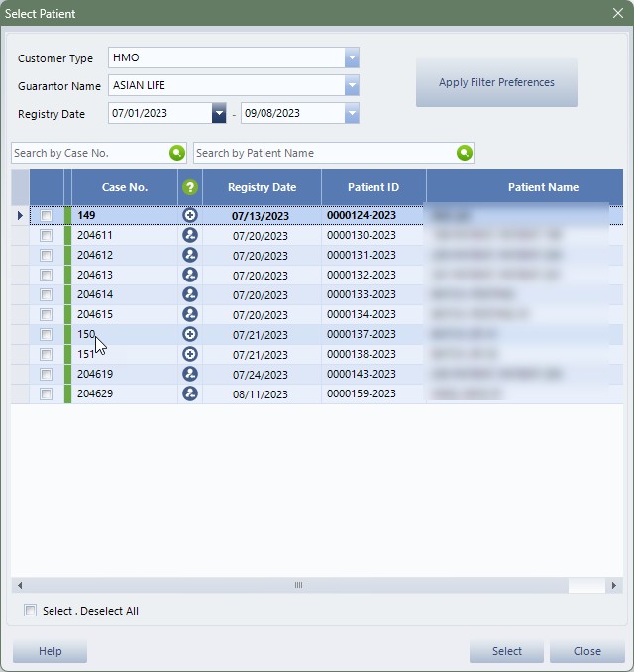Click the plus icon for case 150
This screenshot has height=672, width=634.
click(x=190, y=334)
